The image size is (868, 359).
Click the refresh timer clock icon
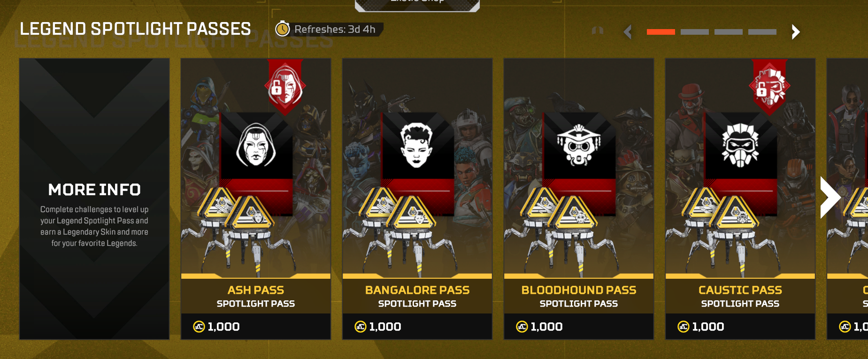click(283, 30)
